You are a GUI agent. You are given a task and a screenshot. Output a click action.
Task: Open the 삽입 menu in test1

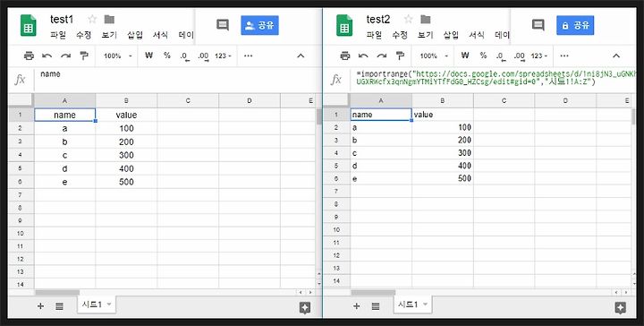pyautogui.click(x=135, y=35)
